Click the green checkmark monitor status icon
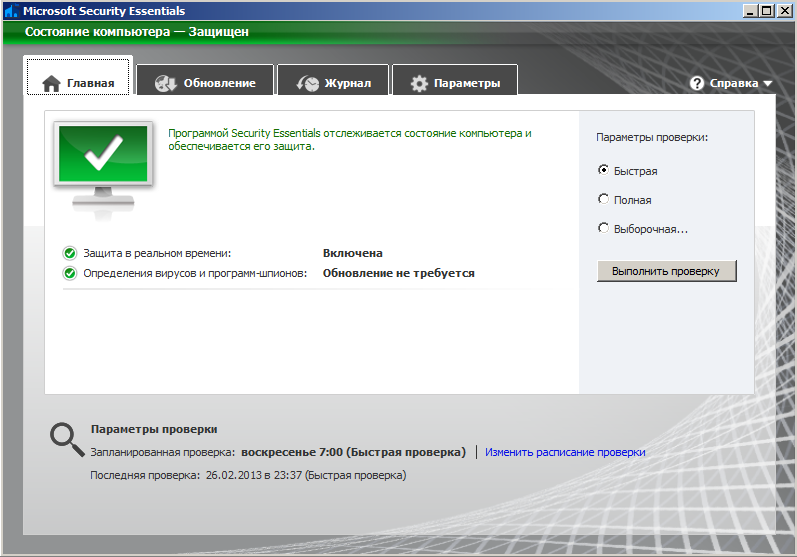The height and width of the screenshot is (557, 797). [103, 170]
